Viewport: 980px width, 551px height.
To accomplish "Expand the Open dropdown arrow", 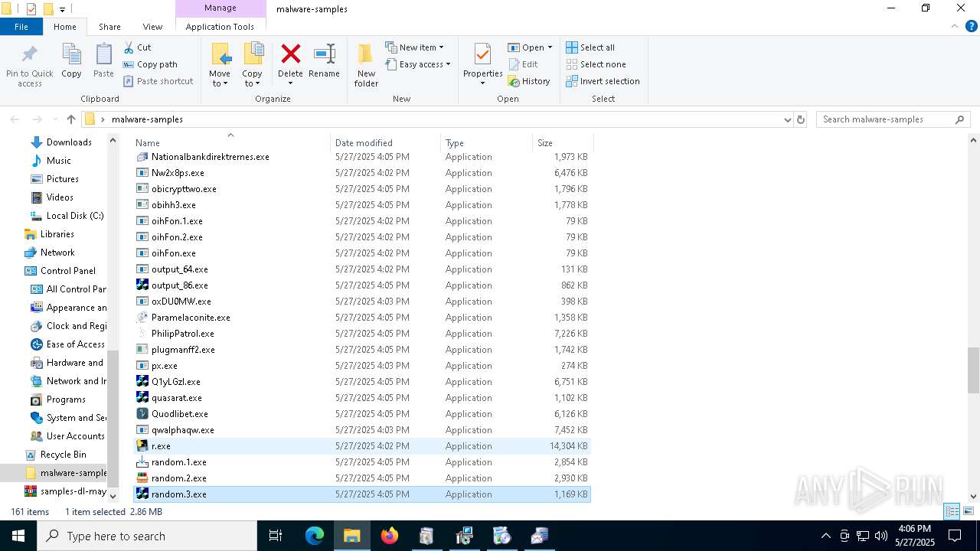I will (550, 47).
